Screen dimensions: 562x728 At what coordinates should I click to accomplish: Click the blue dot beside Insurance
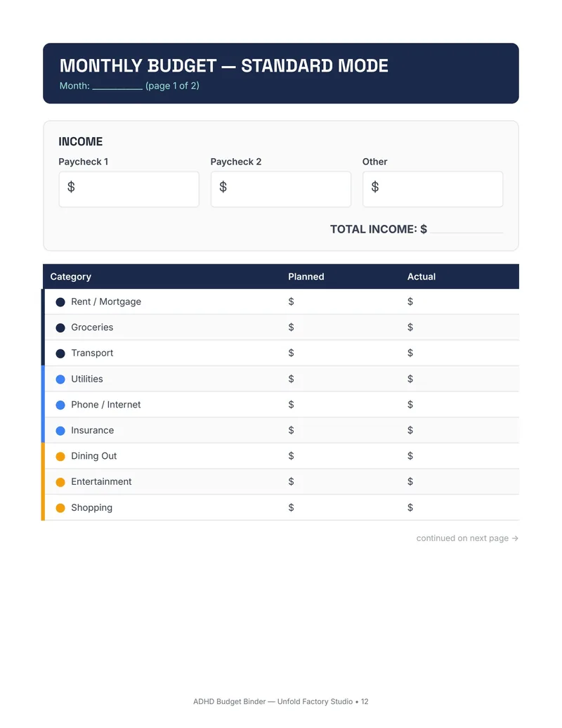[60, 431]
